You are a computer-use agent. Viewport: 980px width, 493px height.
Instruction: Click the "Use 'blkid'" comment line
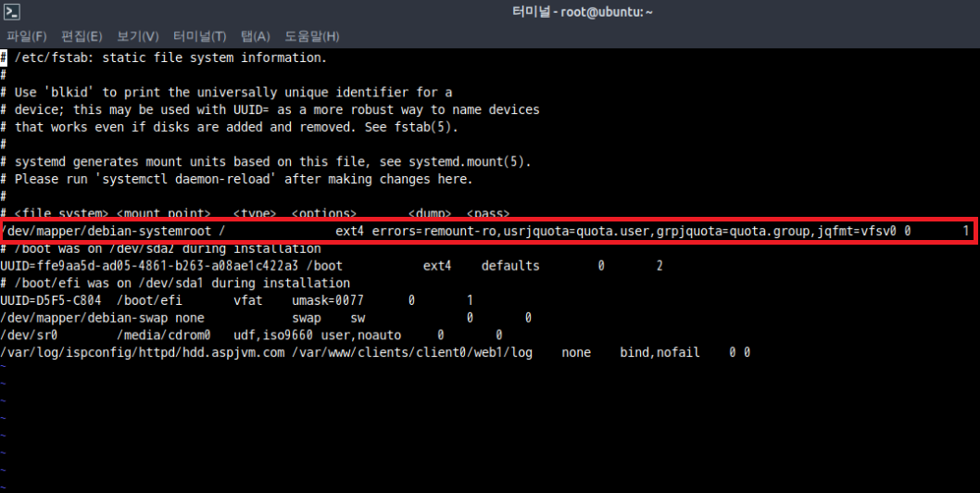[x=232, y=92]
